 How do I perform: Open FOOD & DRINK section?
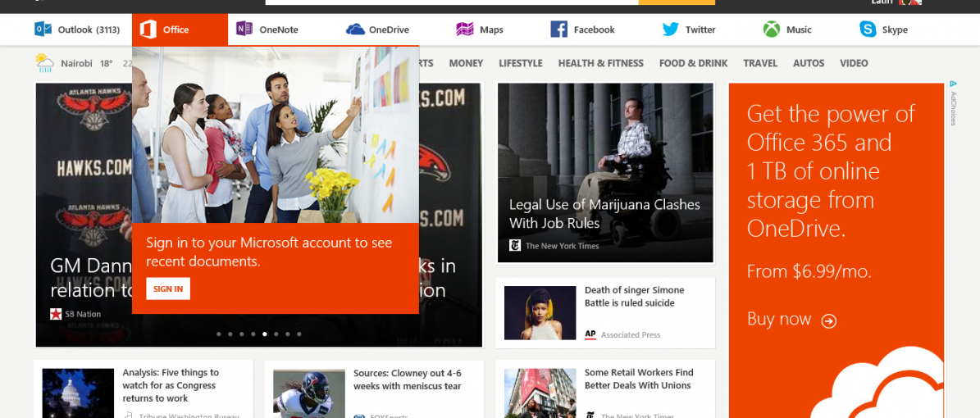[x=693, y=63]
